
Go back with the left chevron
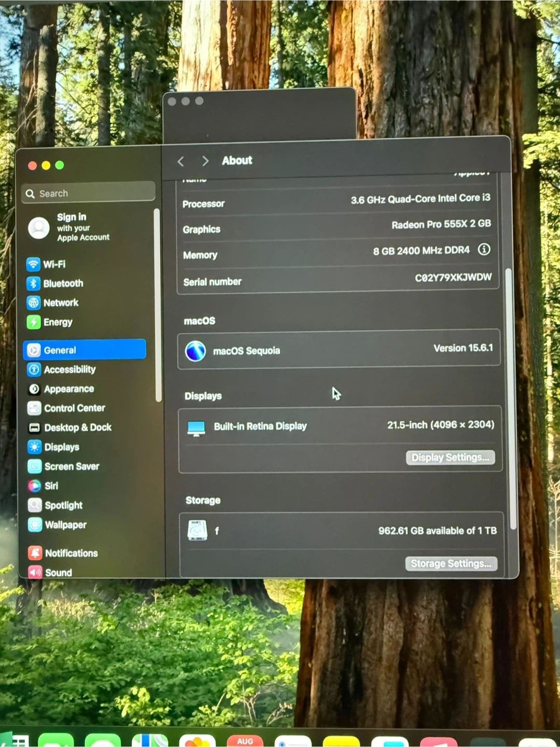180,161
